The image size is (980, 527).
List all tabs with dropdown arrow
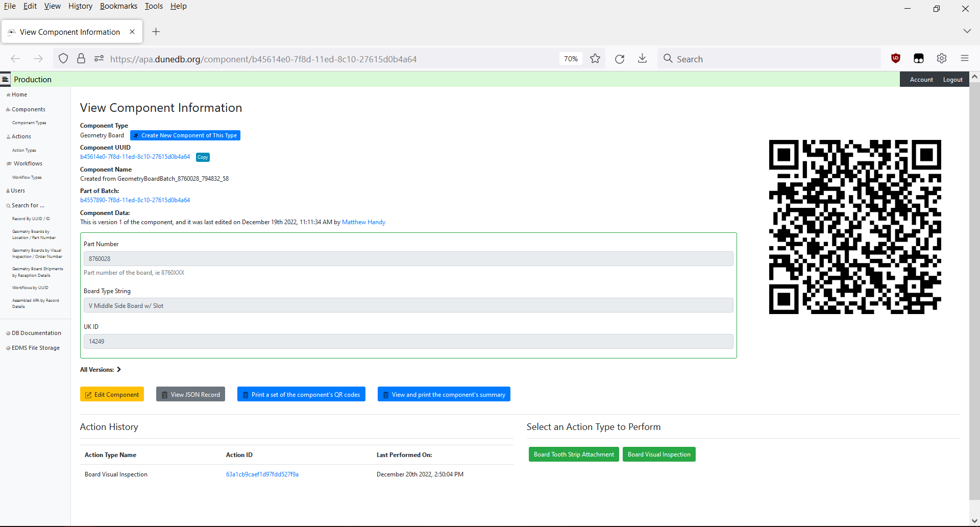tap(967, 31)
